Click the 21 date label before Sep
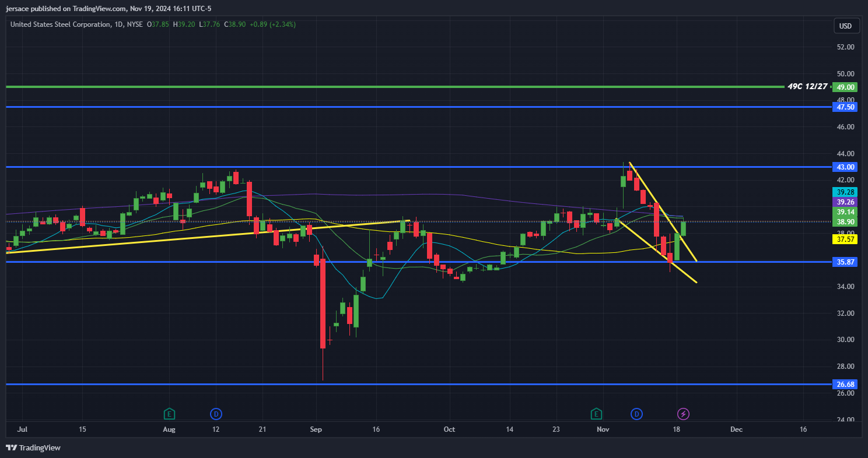 click(x=262, y=429)
